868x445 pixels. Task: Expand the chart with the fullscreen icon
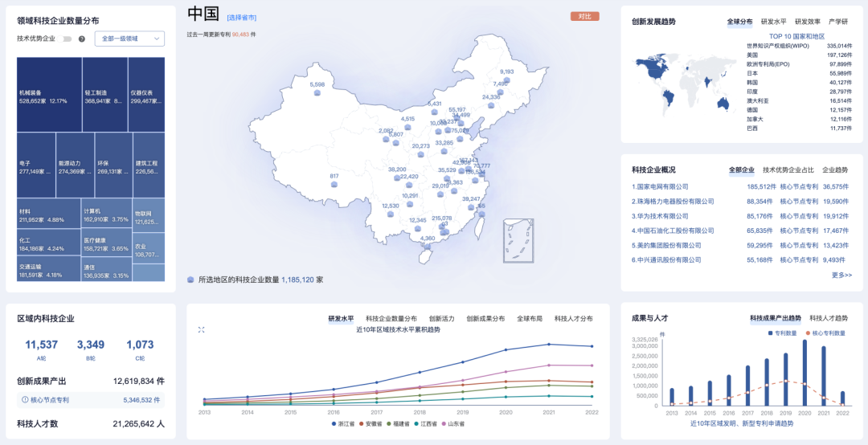[x=201, y=329]
